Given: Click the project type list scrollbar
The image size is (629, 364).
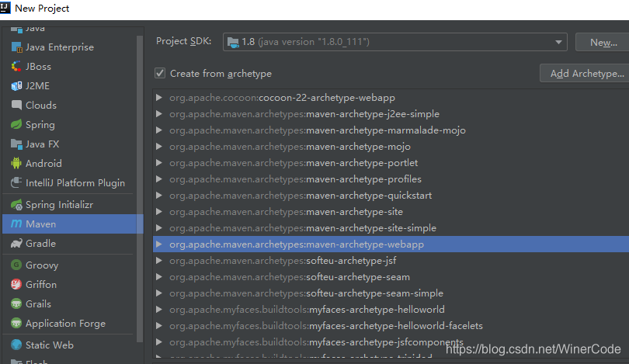Looking at the screenshot, I should coord(140,189).
